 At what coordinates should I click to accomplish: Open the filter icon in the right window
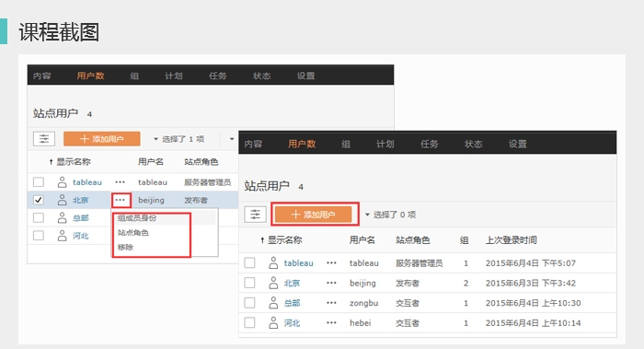coord(255,215)
